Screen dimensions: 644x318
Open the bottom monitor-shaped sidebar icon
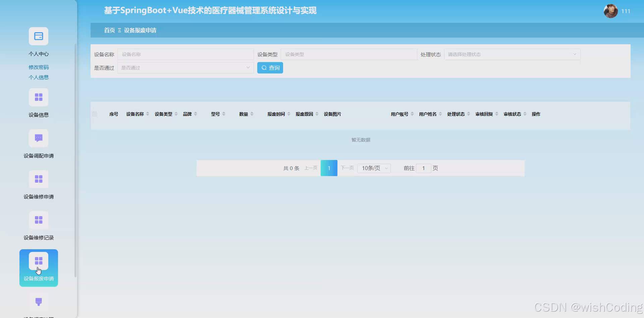click(39, 301)
